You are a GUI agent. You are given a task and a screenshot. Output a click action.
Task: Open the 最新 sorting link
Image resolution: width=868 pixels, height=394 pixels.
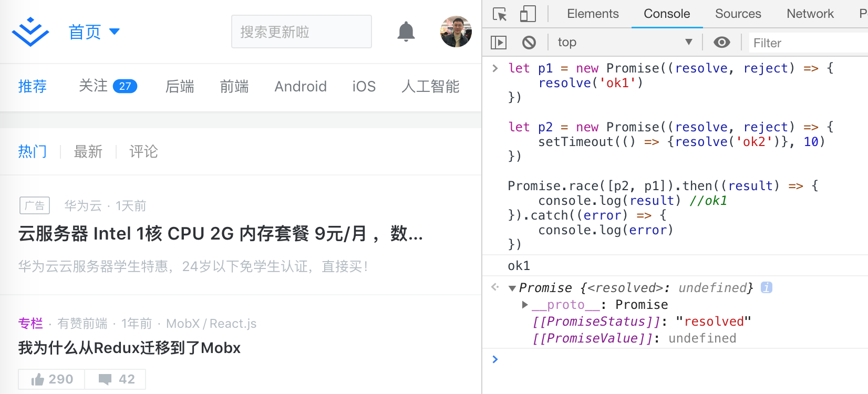click(88, 152)
